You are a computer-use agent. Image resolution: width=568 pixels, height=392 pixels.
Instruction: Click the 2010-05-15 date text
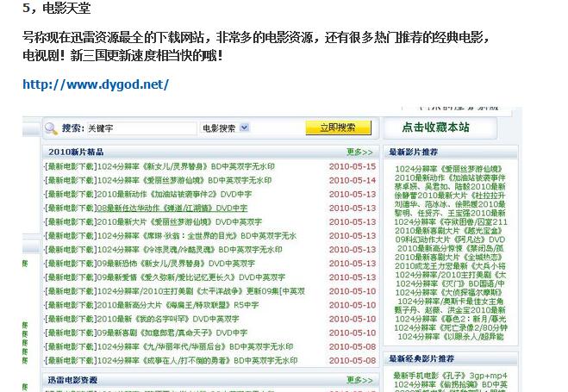[353, 166]
